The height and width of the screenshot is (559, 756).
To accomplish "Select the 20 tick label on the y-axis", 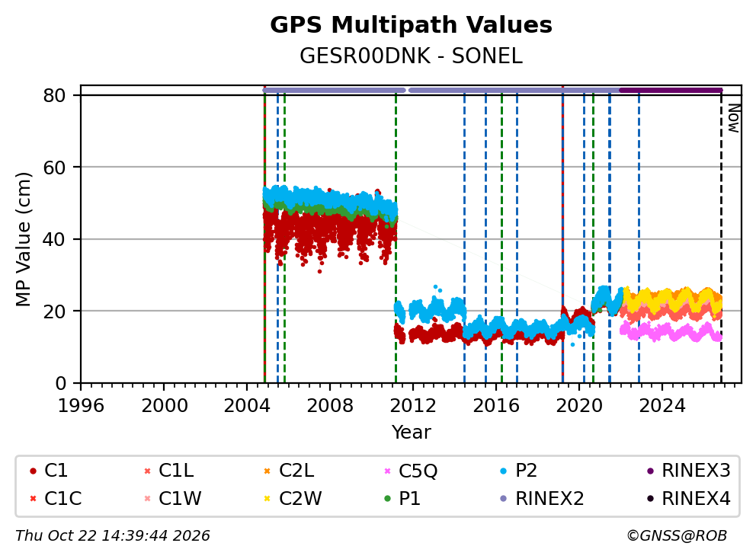I will pos(54,311).
